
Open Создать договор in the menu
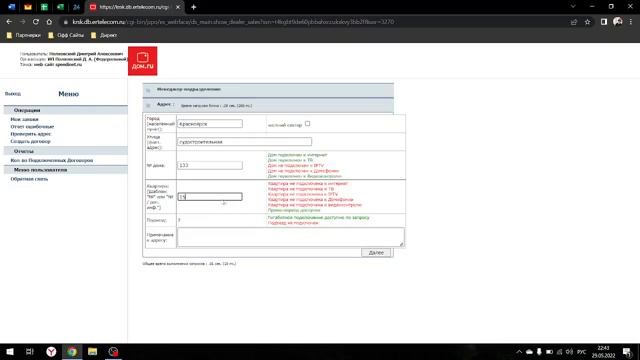click(x=31, y=141)
